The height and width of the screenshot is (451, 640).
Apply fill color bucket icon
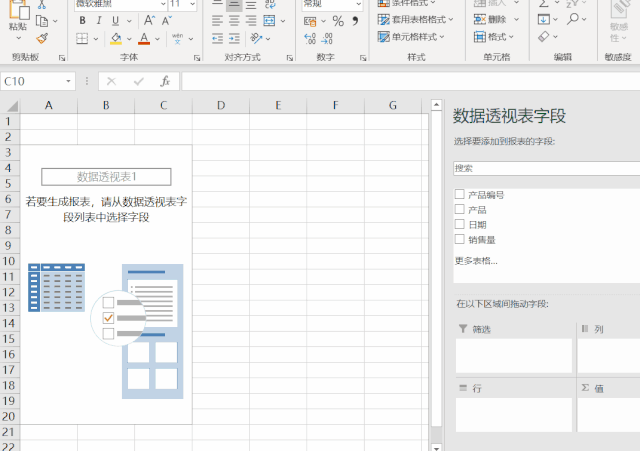click(x=116, y=39)
